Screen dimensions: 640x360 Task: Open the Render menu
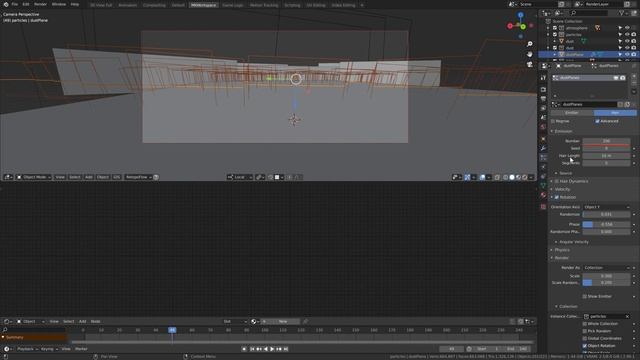(x=40, y=4)
